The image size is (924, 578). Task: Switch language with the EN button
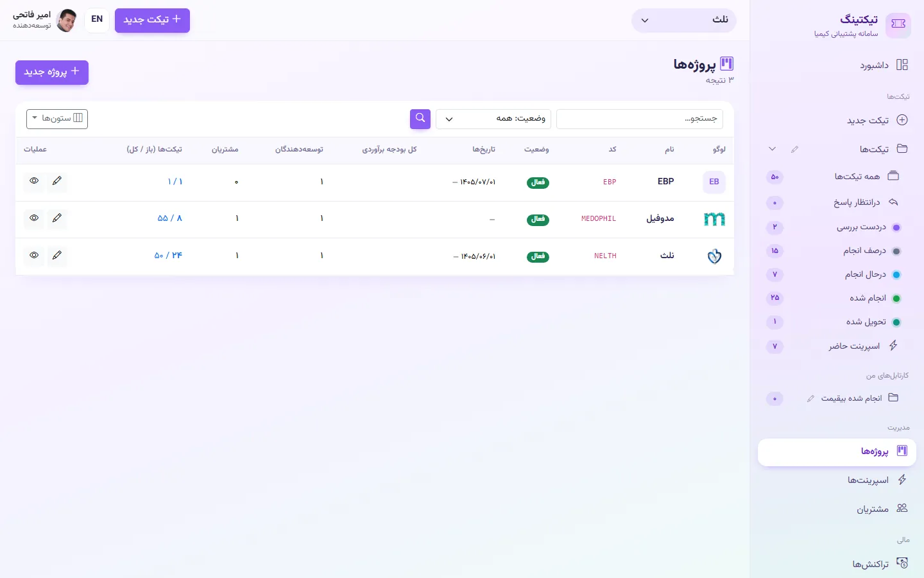97,20
